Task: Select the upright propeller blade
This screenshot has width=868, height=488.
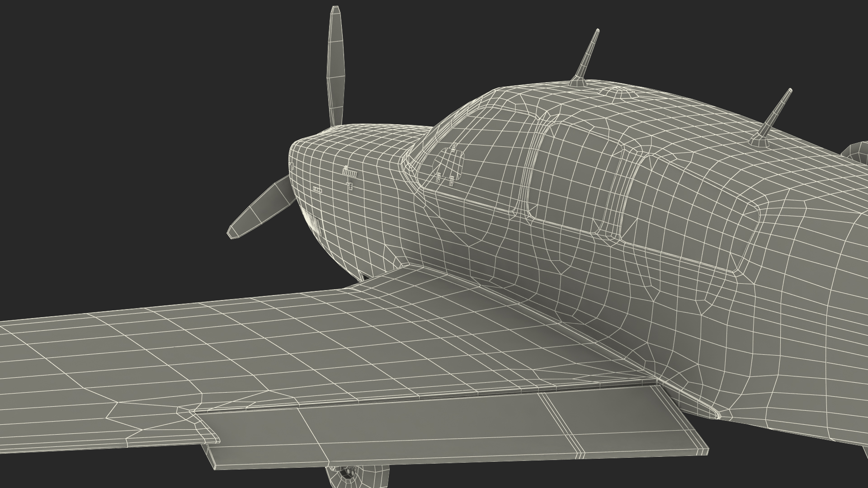Action: pyautogui.click(x=335, y=66)
